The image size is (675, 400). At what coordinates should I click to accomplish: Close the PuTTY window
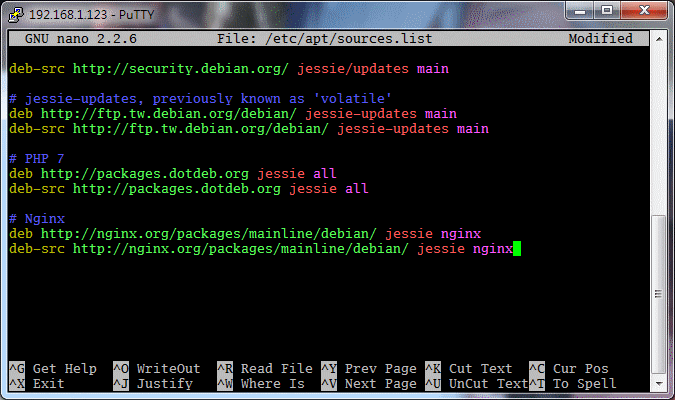(644, 11)
